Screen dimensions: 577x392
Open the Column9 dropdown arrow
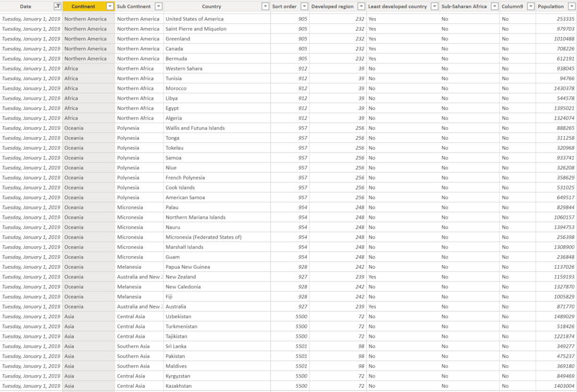pos(530,6)
